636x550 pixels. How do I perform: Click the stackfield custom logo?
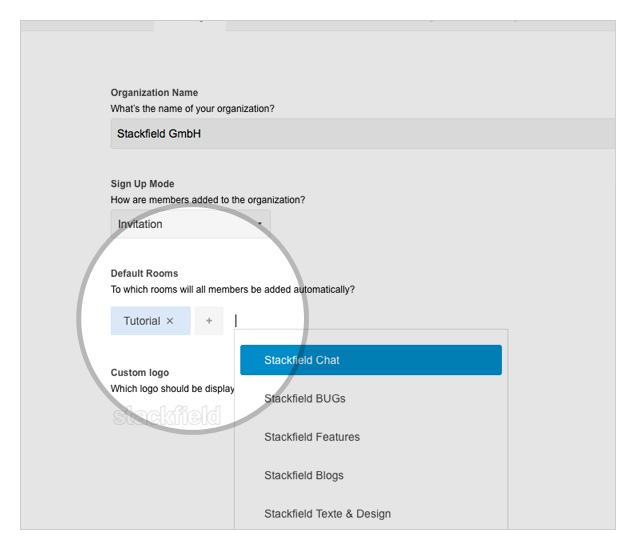[x=167, y=416]
